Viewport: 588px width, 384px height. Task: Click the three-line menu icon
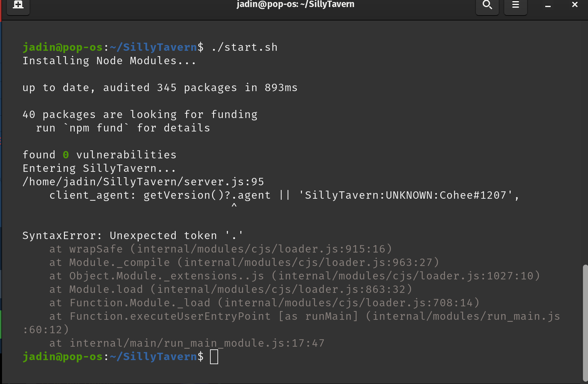coord(515,5)
